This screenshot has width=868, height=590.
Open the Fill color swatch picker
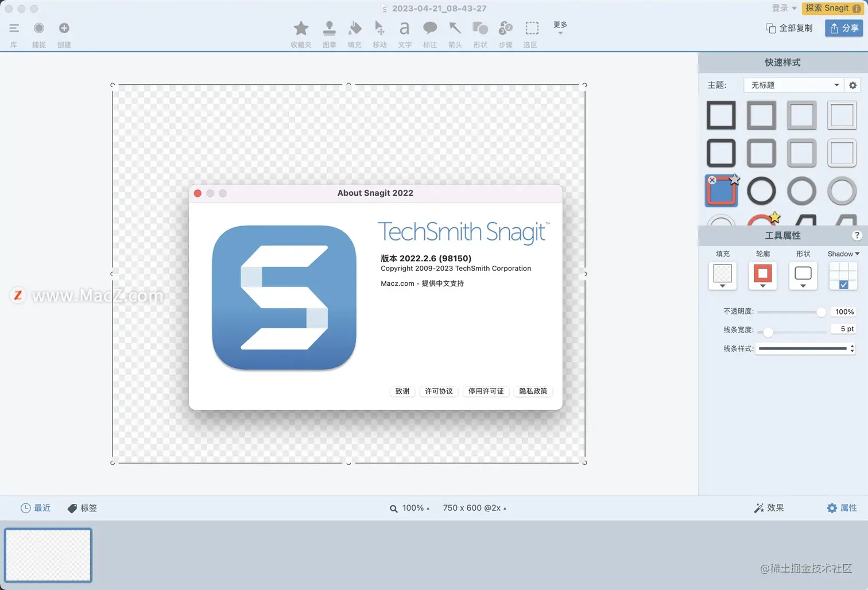click(x=722, y=275)
